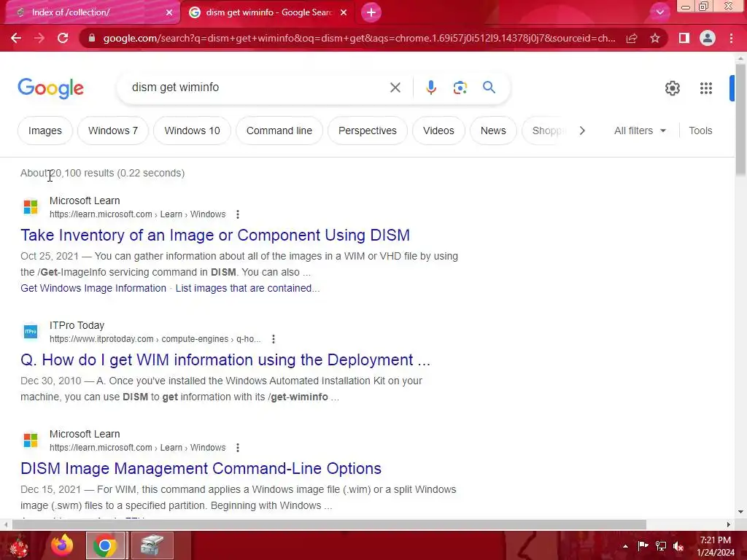
Task: Select the Windows 10 filter chip
Action: pyautogui.click(x=192, y=131)
